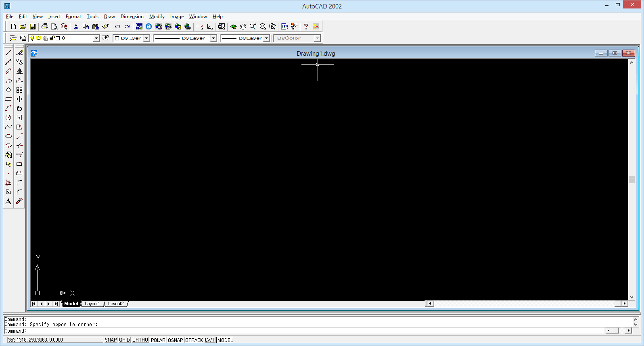Toggle LWT lineweight display
The height and width of the screenshot is (346, 644).
tap(210, 340)
